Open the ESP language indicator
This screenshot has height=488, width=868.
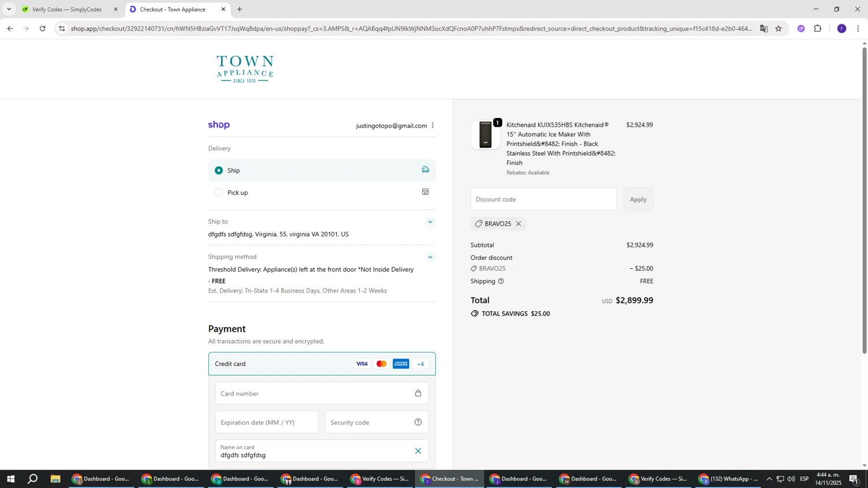(804, 479)
